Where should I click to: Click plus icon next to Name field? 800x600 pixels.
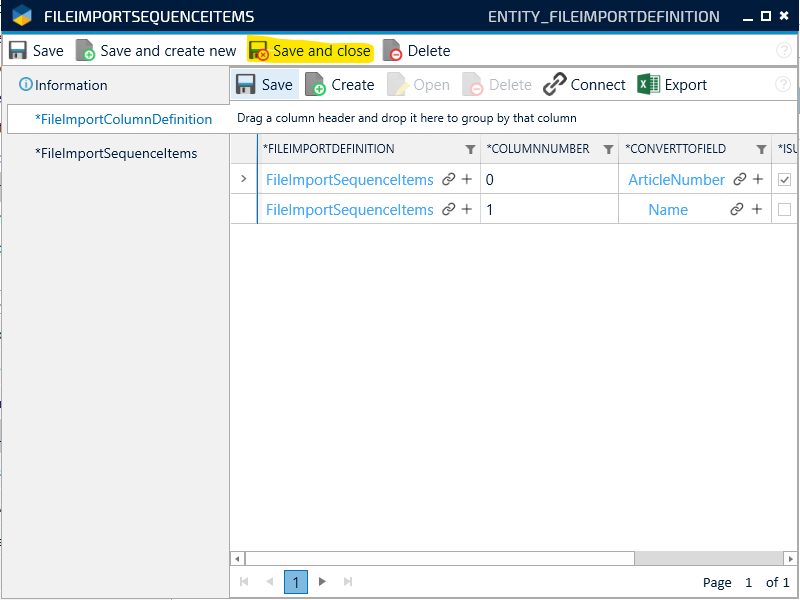click(757, 210)
